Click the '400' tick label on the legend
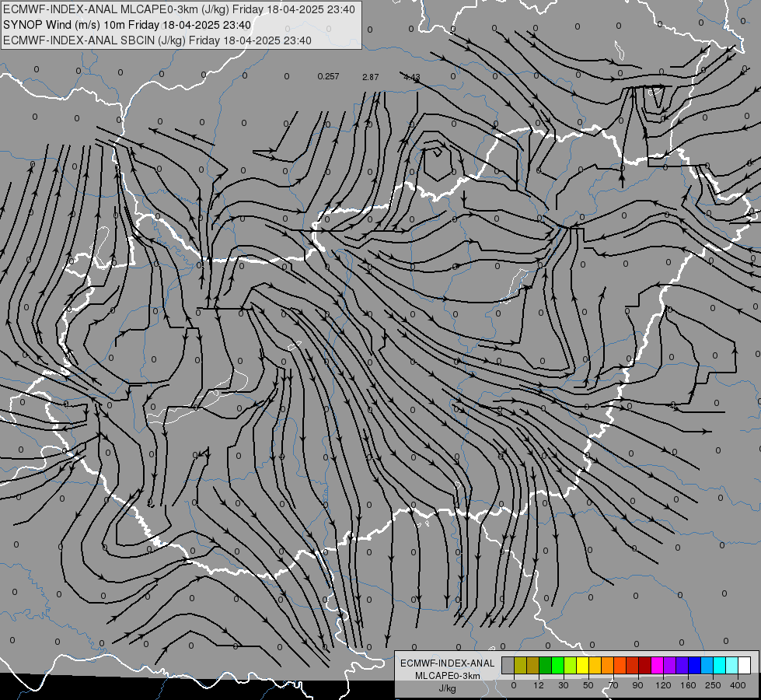Screen dimensions: 761x700 [738, 685]
